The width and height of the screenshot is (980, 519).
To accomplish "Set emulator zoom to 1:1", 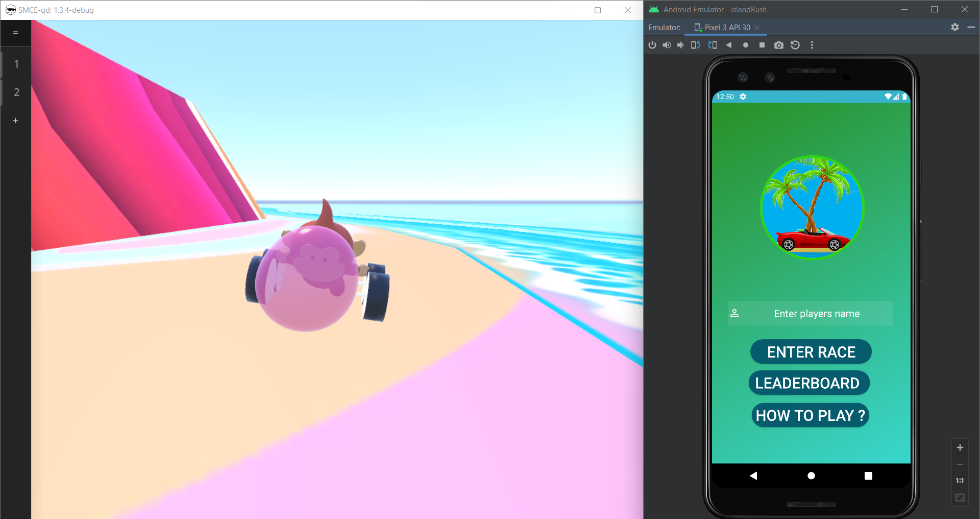I will tap(960, 481).
